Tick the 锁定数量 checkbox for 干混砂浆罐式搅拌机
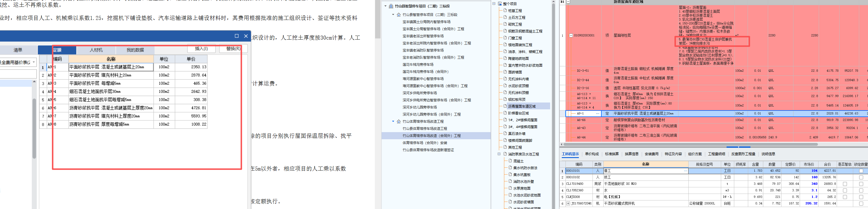 coord(861,204)
